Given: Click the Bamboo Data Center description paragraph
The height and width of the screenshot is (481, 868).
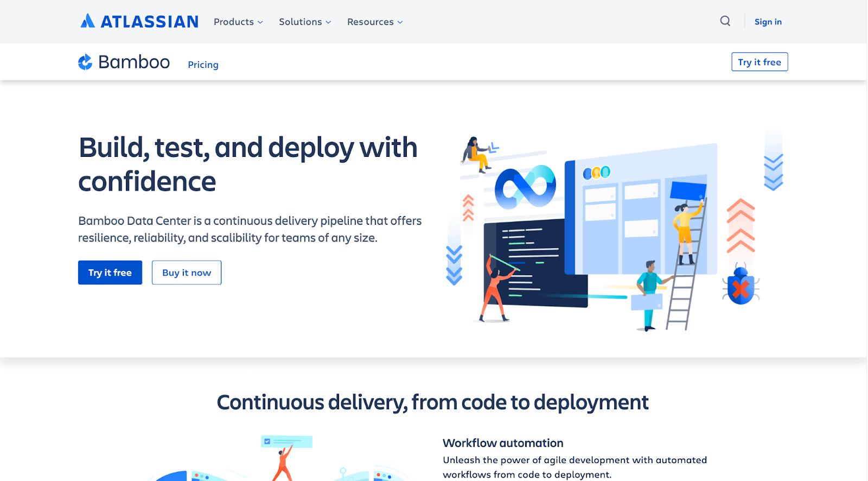Looking at the screenshot, I should pyautogui.click(x=250, y=229).
